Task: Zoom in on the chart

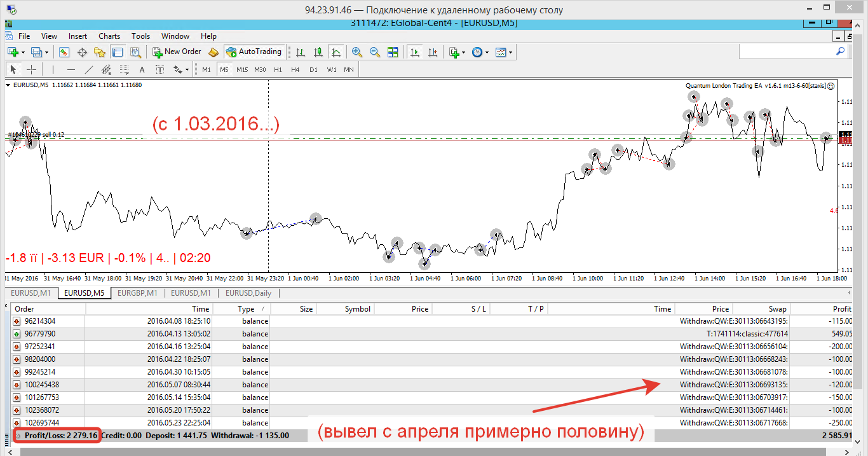Action: (x=357, y=52)
